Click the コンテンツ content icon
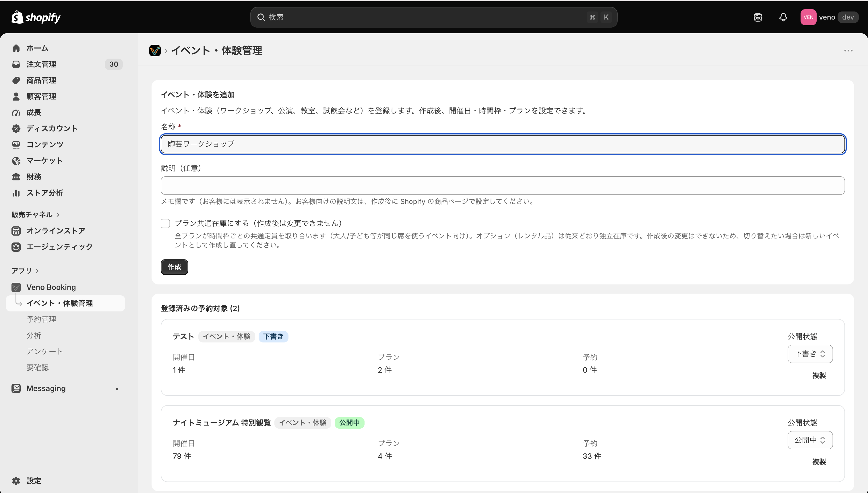This screenshot has width=868, height=493. [x=16, y=145]
